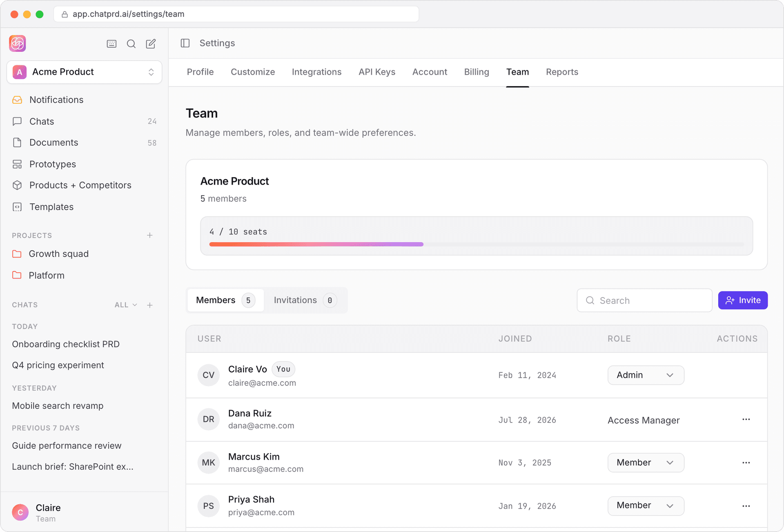Viewport: 784px width, 532px height.
Task: Open Claire user profile menu at bottom
Action: 84,513
